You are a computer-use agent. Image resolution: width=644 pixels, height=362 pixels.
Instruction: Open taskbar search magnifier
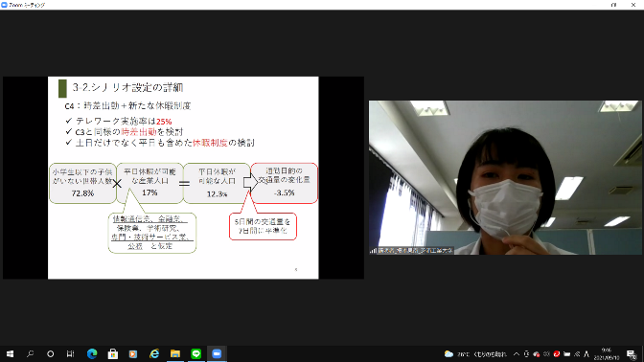[x=30, y=353]
